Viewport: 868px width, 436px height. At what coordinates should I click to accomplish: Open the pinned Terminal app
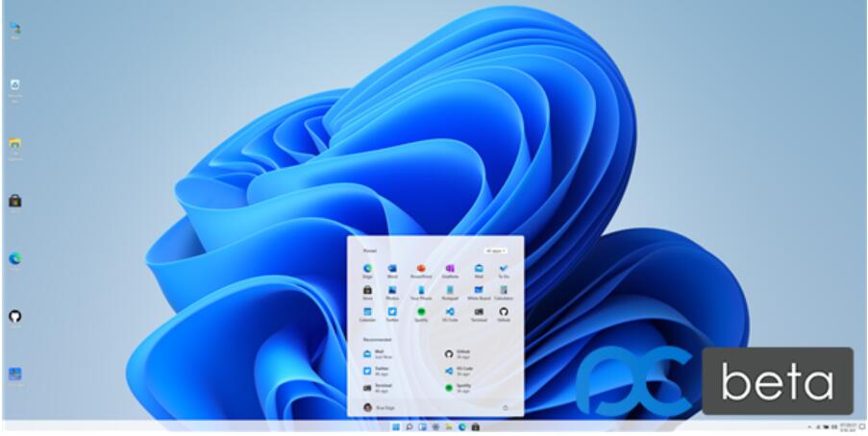pos(479,315)
